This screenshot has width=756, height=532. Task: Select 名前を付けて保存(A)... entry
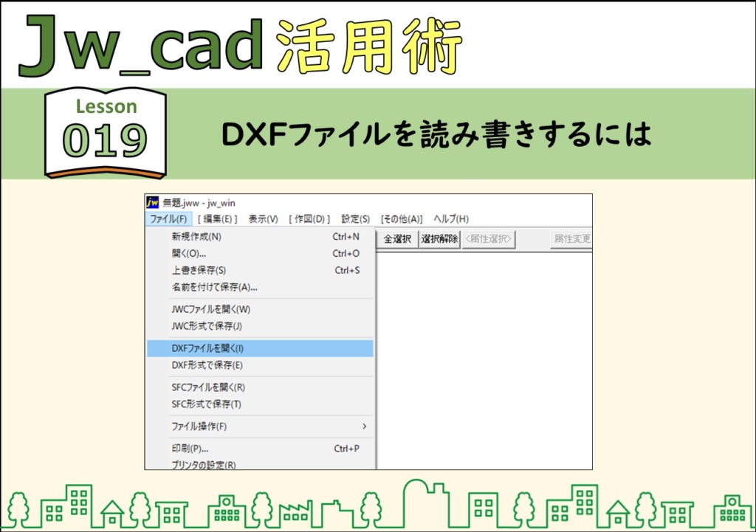point(261,287)
